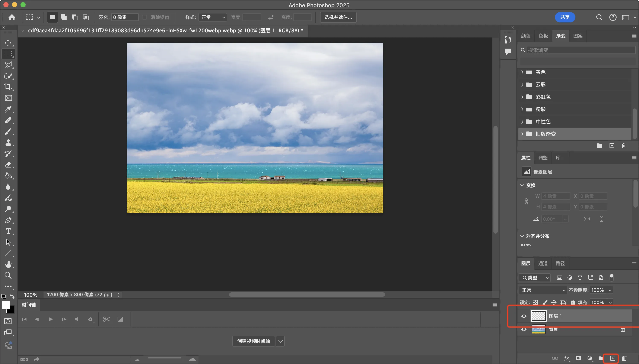Screen dimensions: 639x364
Task: Select the Crop tool
Action: pos(8,87)
